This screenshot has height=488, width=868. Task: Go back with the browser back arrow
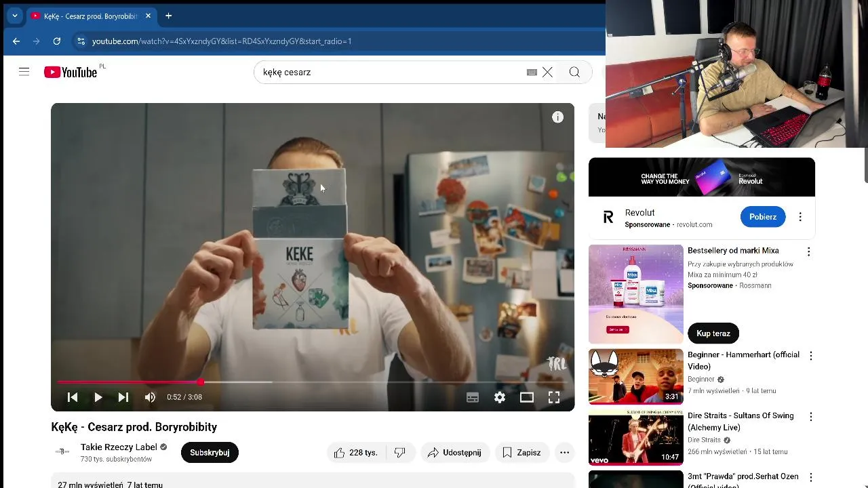click(x=16, y=41)
